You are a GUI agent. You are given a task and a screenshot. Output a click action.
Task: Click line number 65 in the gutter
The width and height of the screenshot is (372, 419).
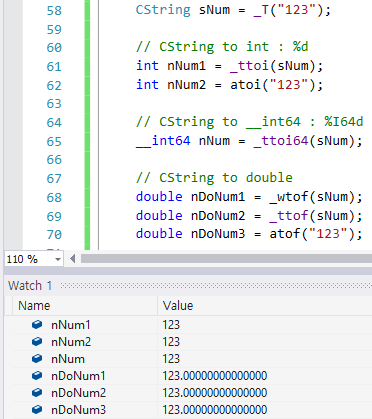click(54, 142)
